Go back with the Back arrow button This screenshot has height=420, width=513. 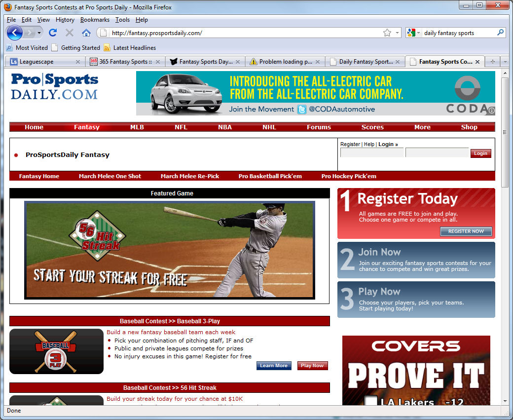click(x=14, y=33)
